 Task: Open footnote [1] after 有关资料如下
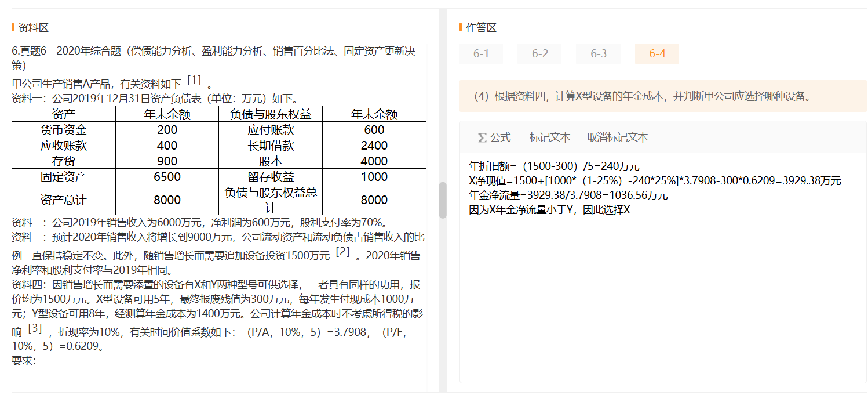[194, 80]
